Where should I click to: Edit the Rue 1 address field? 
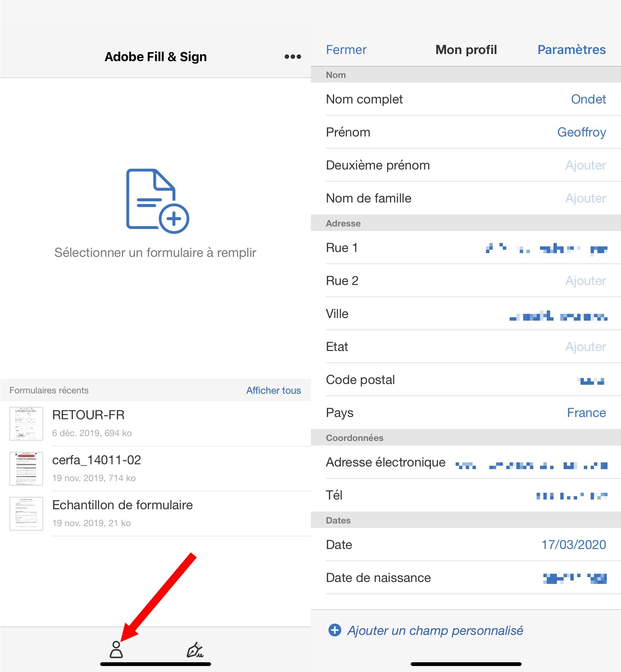(466, 247)
